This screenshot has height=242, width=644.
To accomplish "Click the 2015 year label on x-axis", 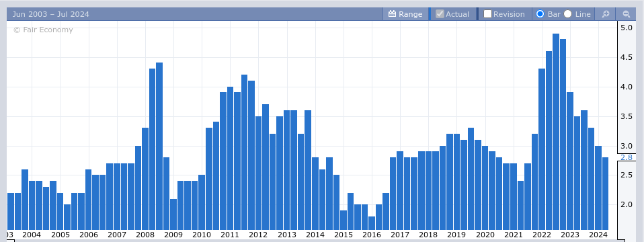I will 344,235.
